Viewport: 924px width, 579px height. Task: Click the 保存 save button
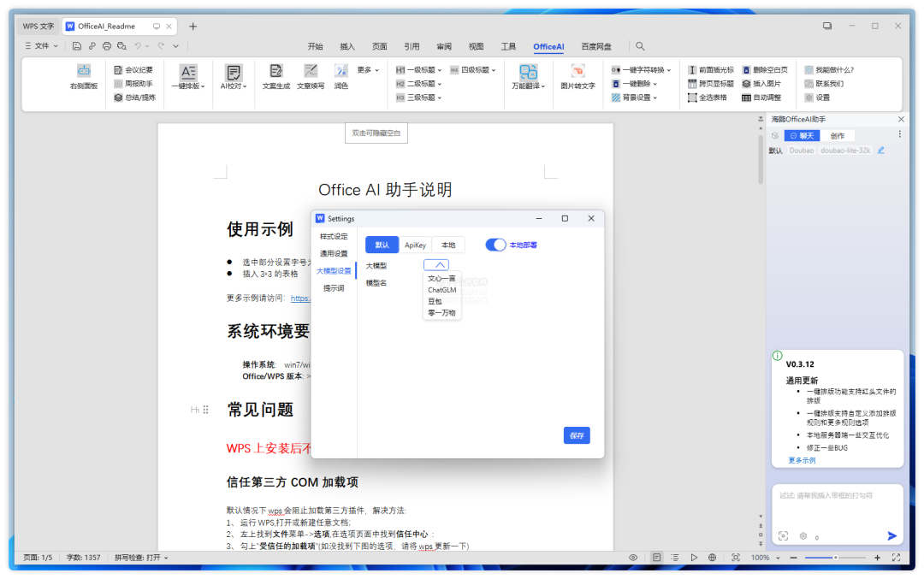coord(577,435)
